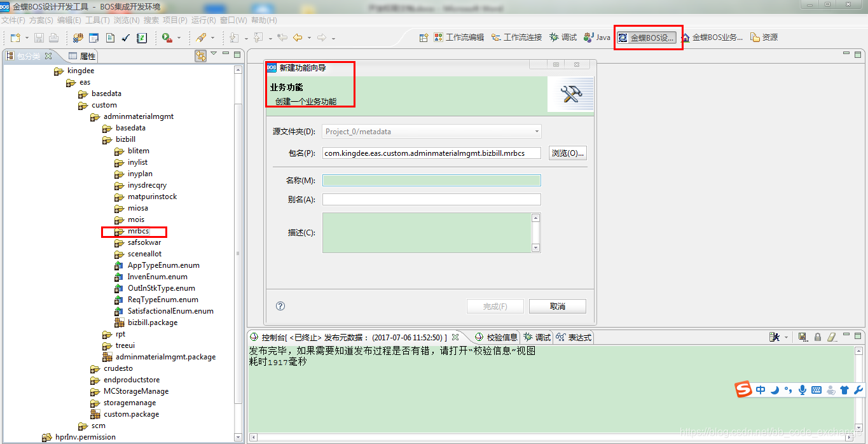Click Sogou wrench settings icon

coord(858,390)
